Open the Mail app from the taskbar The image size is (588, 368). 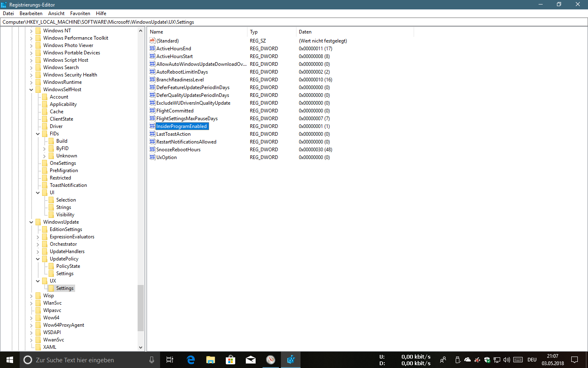[251, 360]
